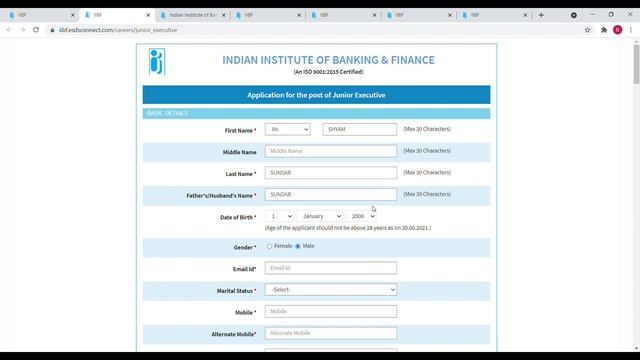This screenshot has height=360, width=640.
Task: Click the IIBF logo image
Action: pyautogui.click(x=157, y=62)
